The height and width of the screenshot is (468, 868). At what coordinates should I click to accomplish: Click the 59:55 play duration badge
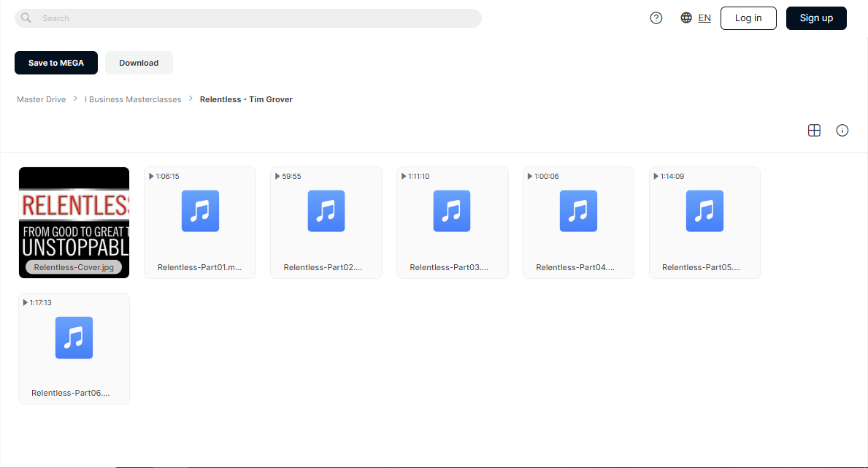[288, 176]
